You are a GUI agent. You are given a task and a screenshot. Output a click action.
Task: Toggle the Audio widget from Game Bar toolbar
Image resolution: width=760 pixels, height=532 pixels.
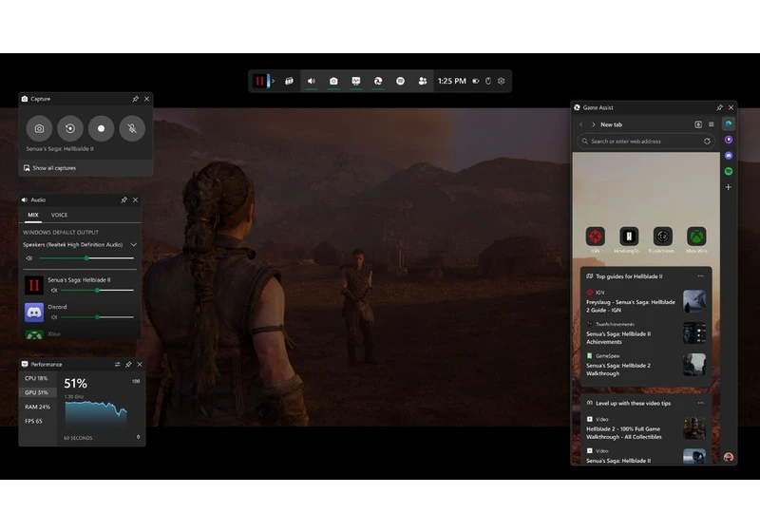(x=312, y=81)
